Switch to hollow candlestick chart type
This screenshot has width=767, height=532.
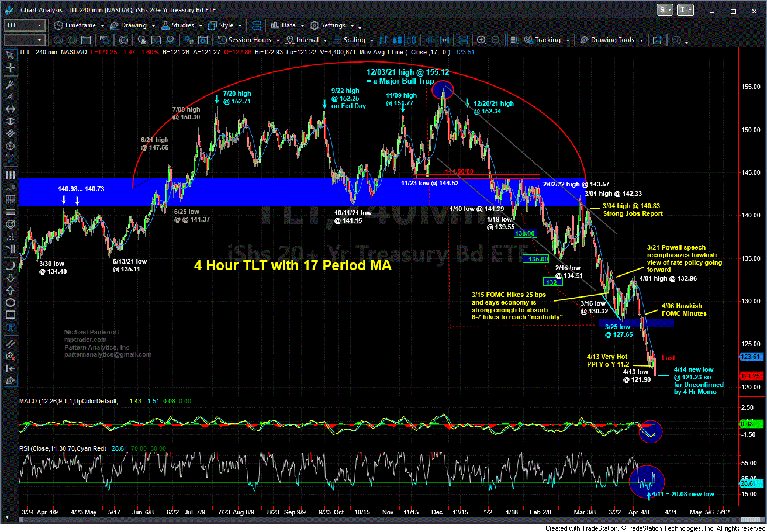[x=411, y=40]
